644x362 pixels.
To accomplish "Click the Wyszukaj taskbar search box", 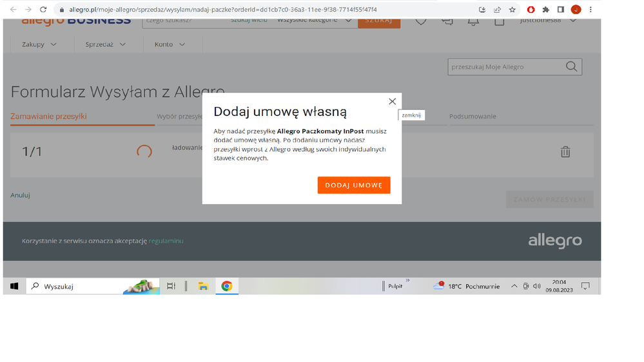I will pos(93,286).
